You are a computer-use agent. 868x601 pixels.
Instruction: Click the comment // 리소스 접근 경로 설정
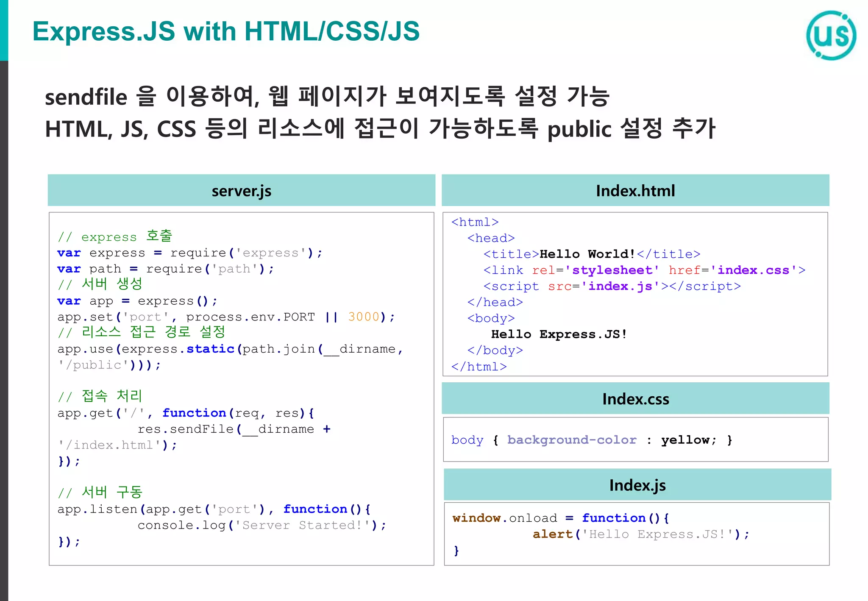click(x=141, y=332)
